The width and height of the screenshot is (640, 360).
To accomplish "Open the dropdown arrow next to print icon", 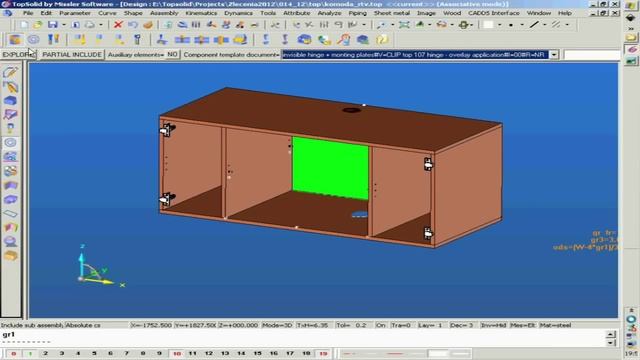I will click(100, 25).
